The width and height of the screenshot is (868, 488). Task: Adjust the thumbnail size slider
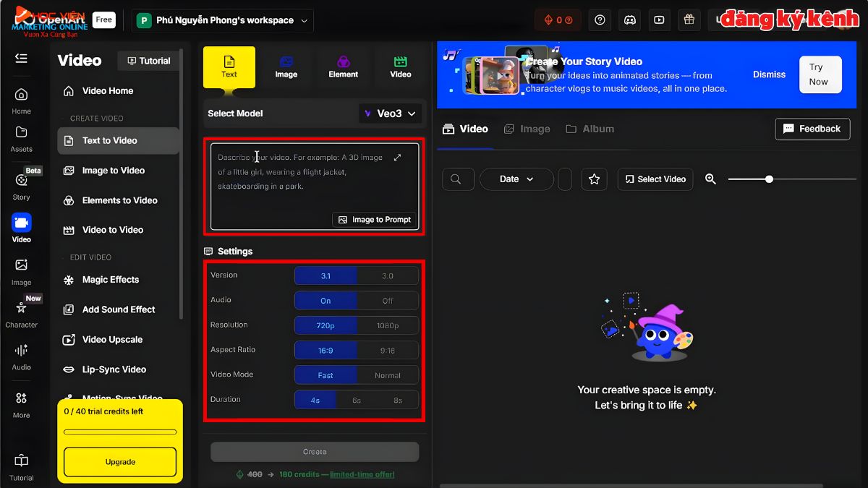pos(769,179)
